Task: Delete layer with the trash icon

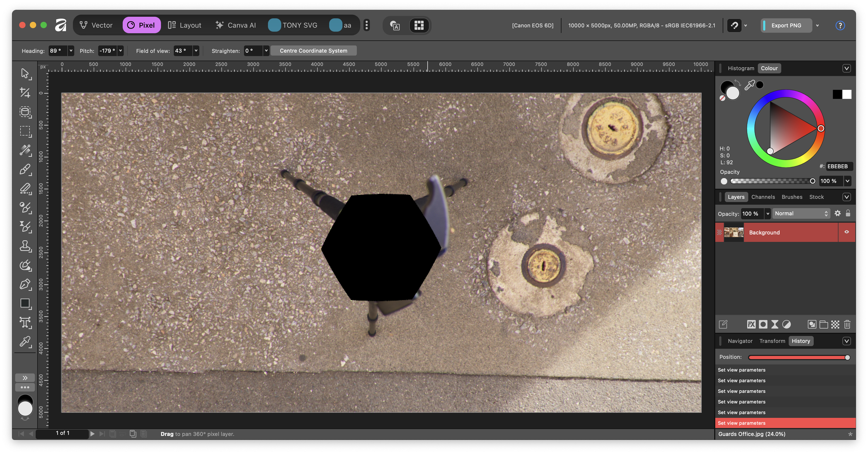Action: 847,324
